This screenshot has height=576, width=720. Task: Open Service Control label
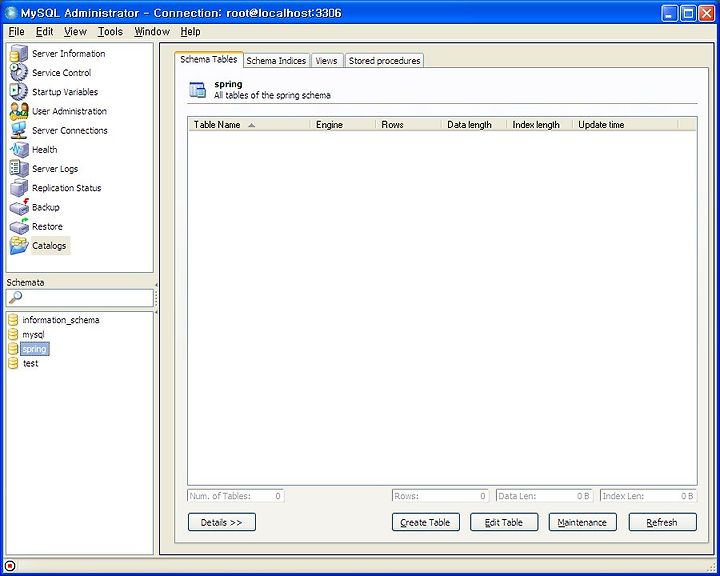tap(62, 73)
